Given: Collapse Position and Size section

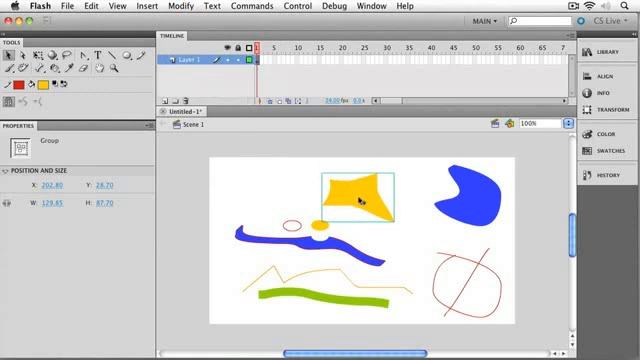Looking at the screenshot, I should click(x=5, y=171).
